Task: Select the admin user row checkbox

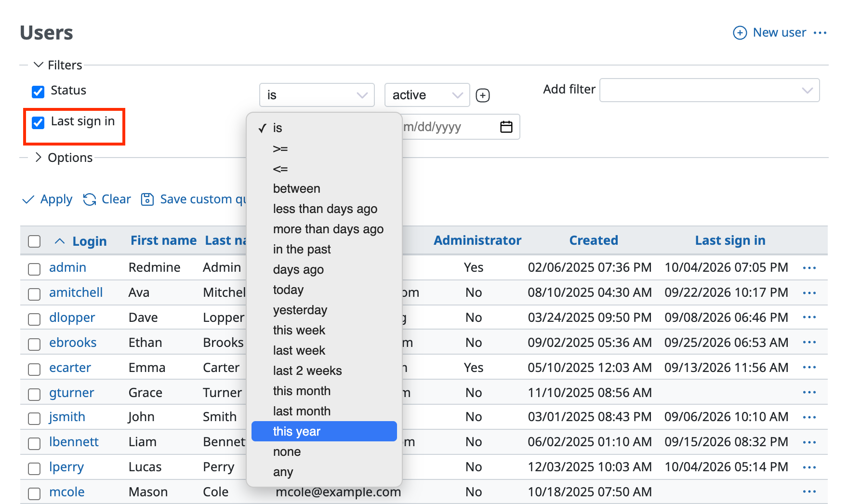Action: click(34, 269)
